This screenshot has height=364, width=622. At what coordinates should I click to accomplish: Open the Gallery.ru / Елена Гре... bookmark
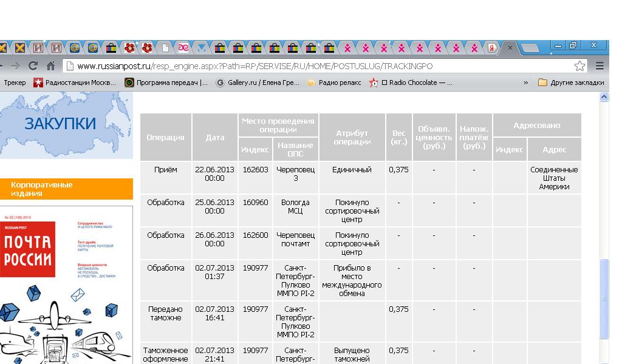click(x=258, y=83)
